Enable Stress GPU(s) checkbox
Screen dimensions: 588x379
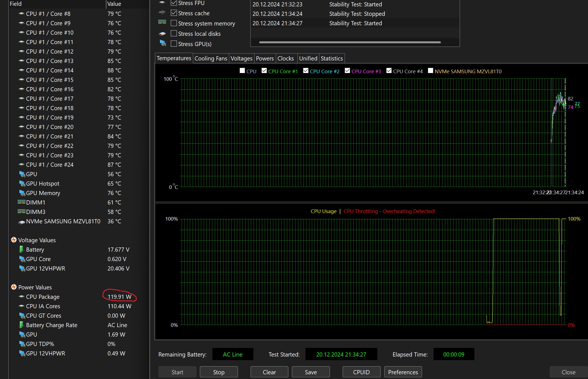click(x=174, y=44)
